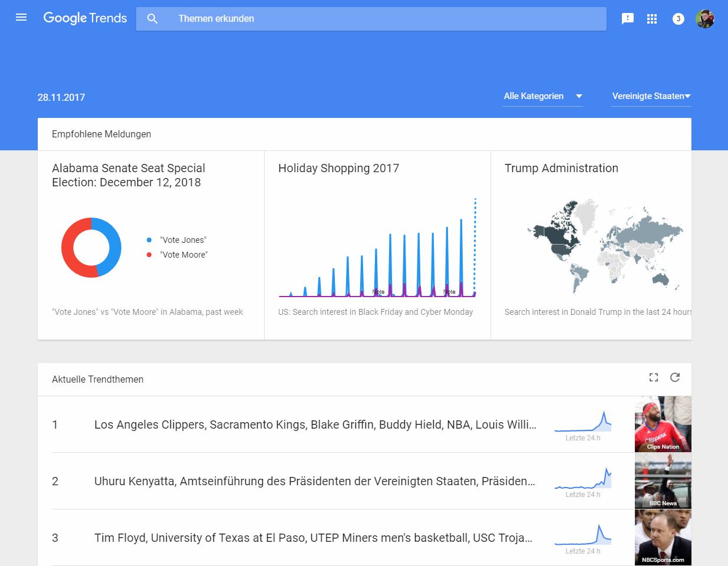
Task: Focus the 'Themen erkunden' search field
Action: click(371, 19)
